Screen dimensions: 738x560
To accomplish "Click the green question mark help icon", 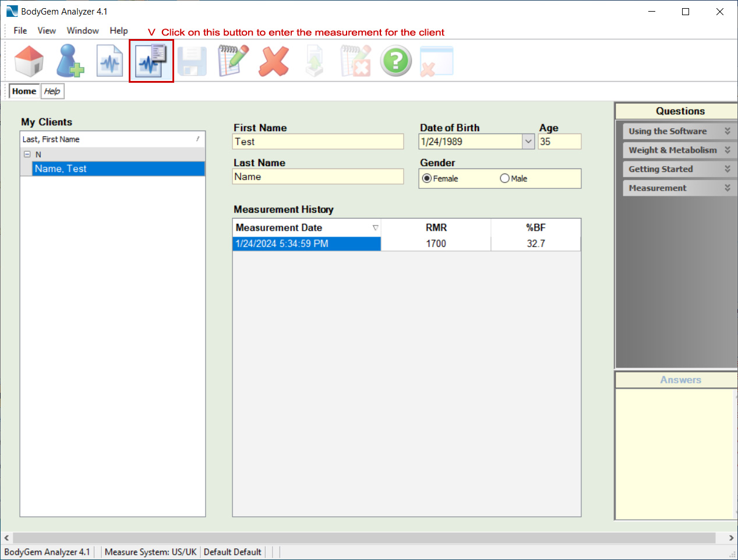I will pyautogui.click(x=396, y=61).
